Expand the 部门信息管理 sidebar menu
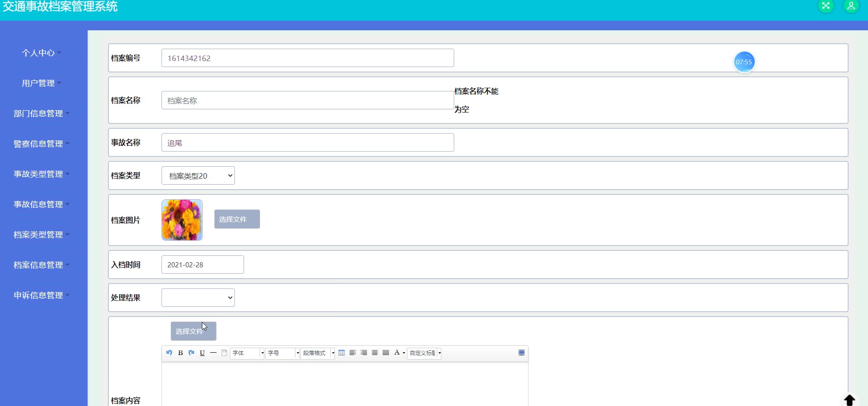 click(41, 113)
